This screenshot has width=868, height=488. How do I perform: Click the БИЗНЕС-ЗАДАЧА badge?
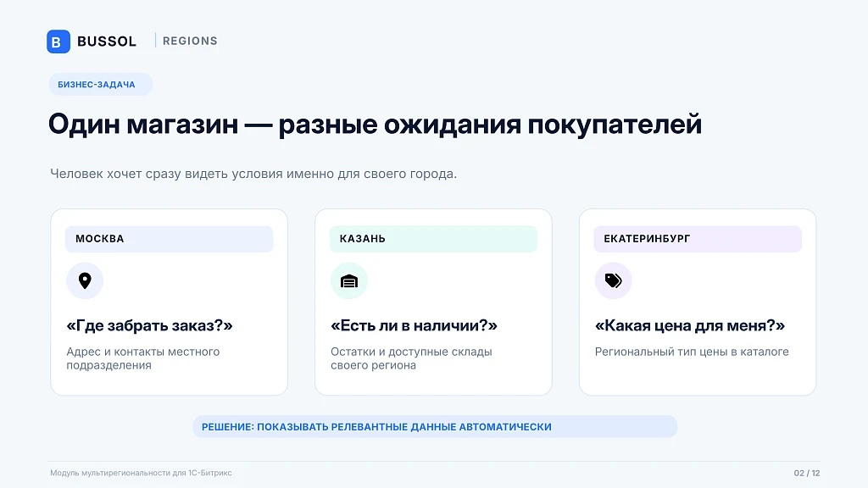coord(101,84)
